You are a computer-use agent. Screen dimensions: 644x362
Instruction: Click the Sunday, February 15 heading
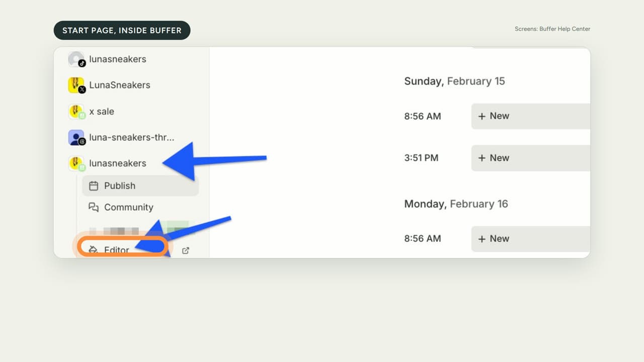454,81
